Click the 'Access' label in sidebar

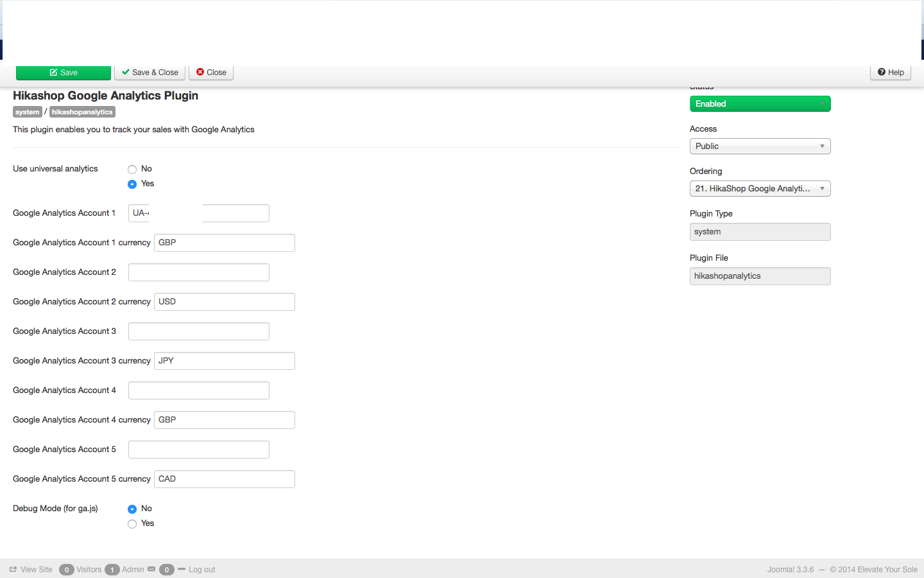tap(703, 129)
